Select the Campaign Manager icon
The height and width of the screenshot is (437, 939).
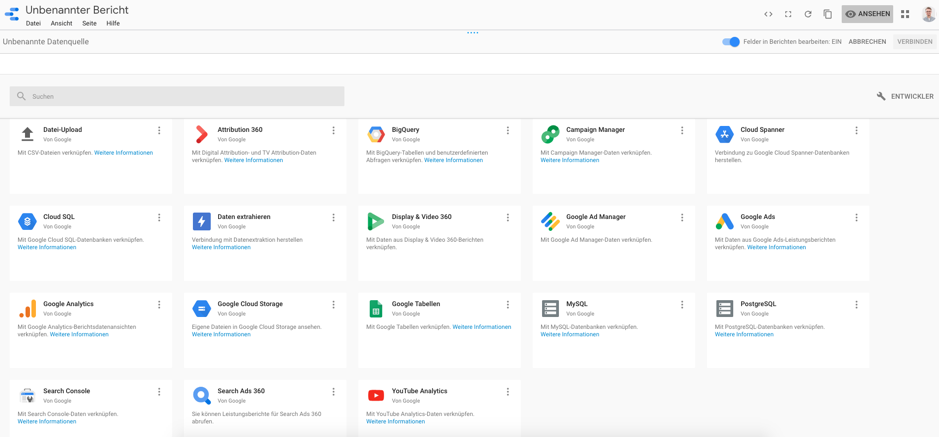point(550,135)
